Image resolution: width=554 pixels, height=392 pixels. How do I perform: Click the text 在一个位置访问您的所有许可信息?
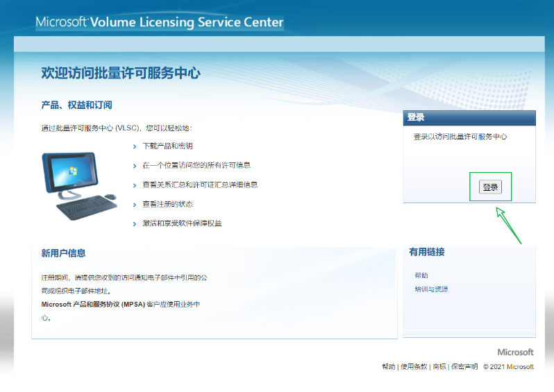(x=196, y=165)
